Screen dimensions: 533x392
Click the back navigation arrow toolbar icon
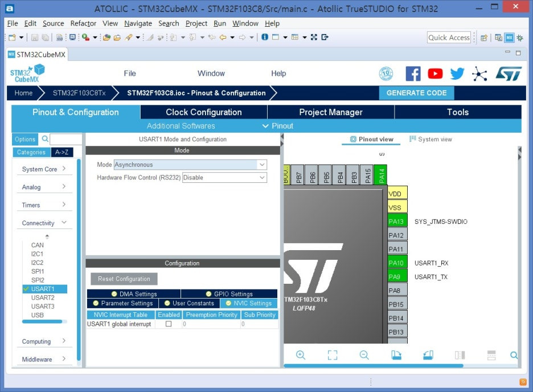click(x=223, y=38)
